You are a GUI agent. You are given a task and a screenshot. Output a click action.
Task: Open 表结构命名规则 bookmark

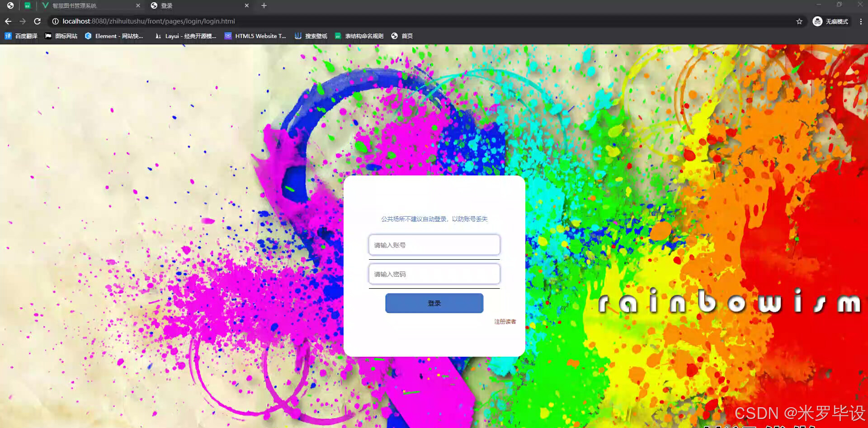[x=359, y=36]
